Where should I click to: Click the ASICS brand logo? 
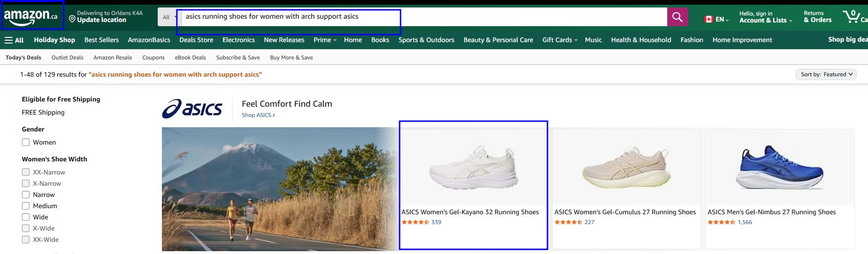192,109
